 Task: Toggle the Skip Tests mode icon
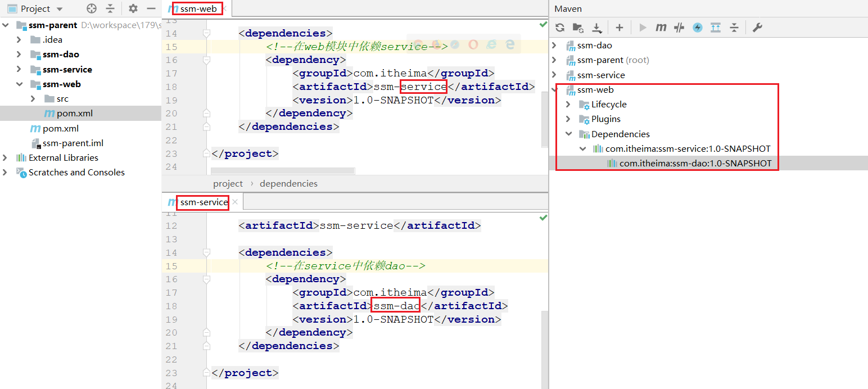click(x=679, y=28)
